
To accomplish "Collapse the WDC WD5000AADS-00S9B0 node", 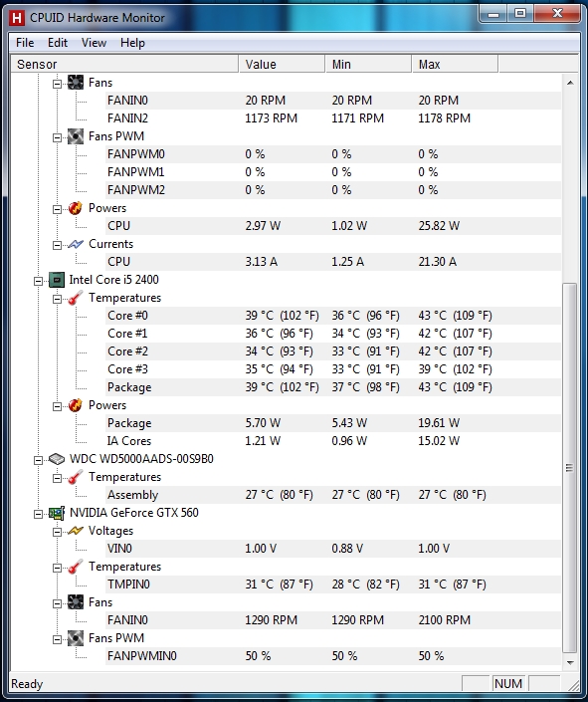I will [x=39, y=460].
